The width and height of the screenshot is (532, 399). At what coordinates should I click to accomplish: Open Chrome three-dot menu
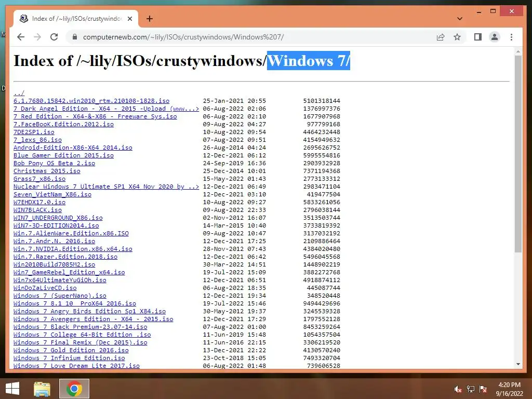click(x=511, y=37)
